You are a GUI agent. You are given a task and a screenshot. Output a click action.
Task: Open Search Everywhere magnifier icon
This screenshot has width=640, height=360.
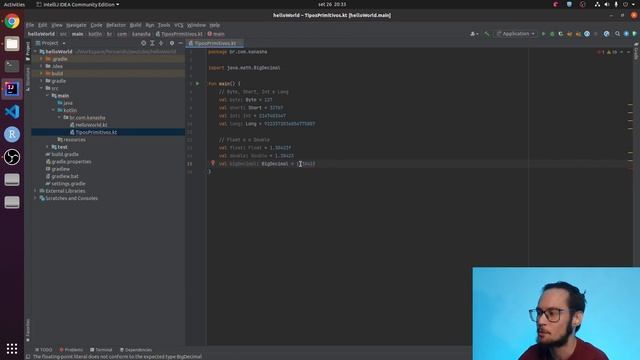[617, 34]
